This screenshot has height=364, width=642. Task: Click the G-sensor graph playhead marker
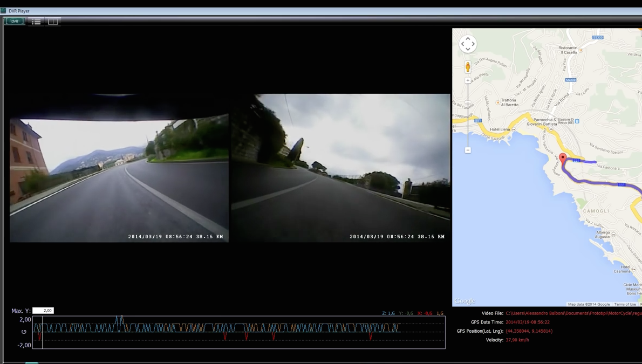(x=43, y=332)
